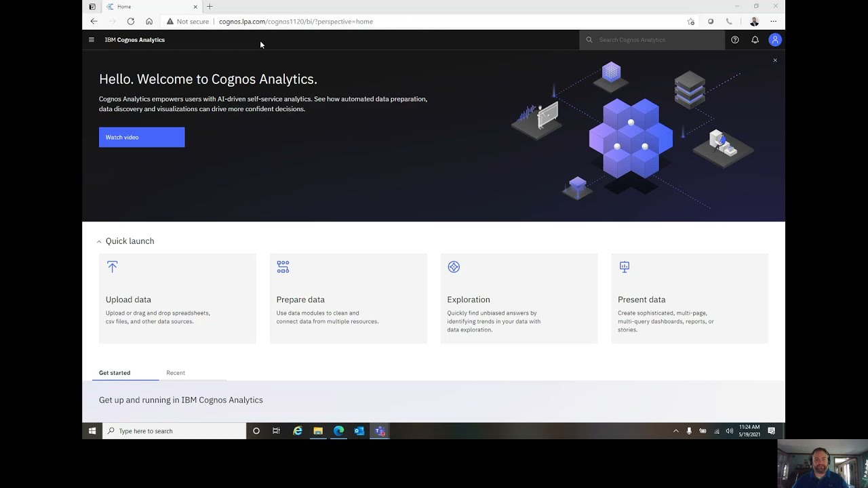Image resolution: width=868 pixels, height=488 pixels.
Task: Open the notifications bell
Action: (755, 40)
